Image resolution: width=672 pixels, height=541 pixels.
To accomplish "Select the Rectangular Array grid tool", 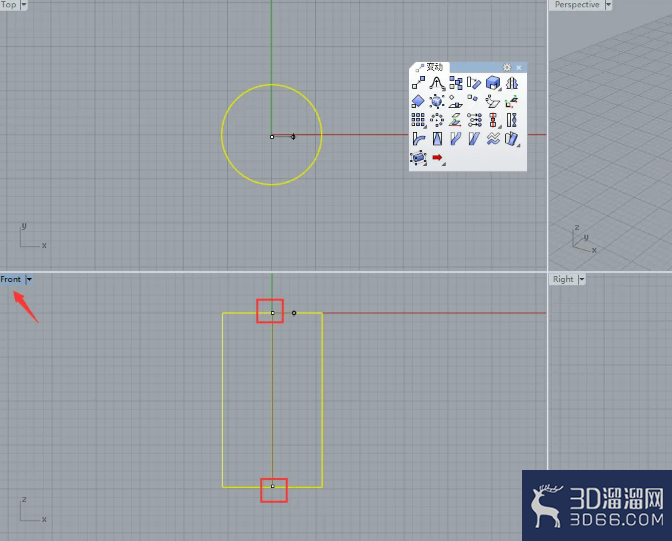I will (418, 120).
